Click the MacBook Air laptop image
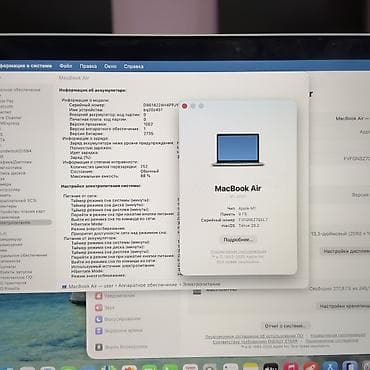 coord(238,150)
